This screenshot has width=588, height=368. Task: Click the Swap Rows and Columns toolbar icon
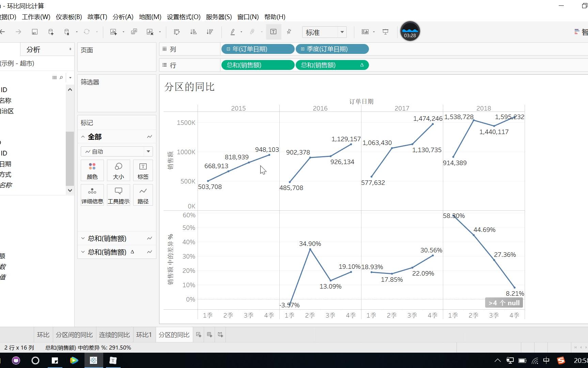pyautogui.click(x=176, y=32)
